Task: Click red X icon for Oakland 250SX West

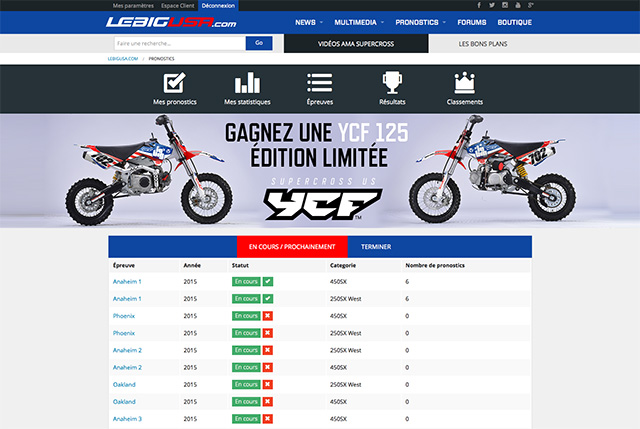Action: [268, 385]
